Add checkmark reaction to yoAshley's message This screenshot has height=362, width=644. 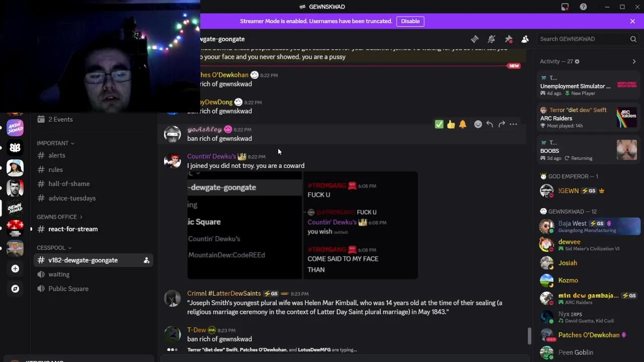point(439,124)
